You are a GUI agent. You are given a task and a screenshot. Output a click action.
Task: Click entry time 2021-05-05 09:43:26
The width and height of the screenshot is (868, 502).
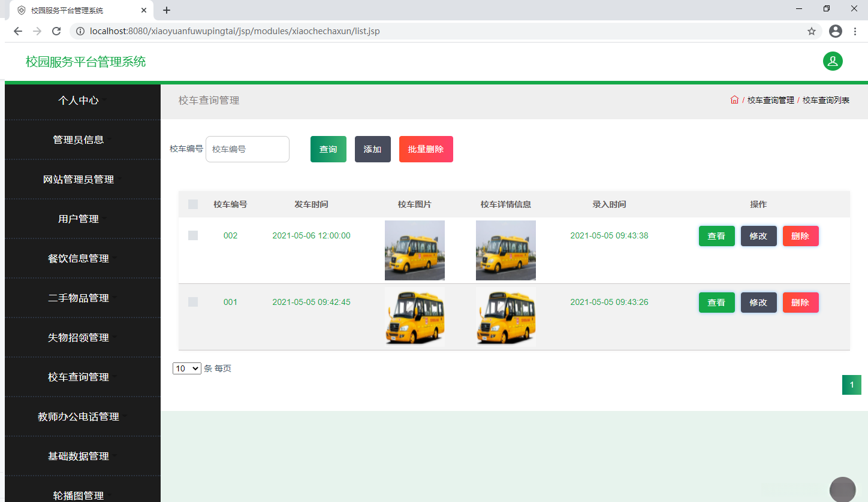[609, 302]
